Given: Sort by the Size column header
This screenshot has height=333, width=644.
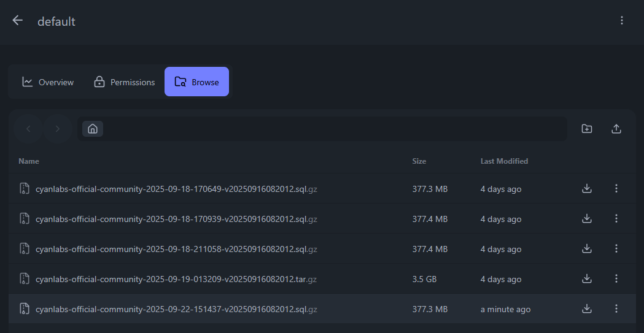Looking at the screenshot, I should [x=419, y=161].
